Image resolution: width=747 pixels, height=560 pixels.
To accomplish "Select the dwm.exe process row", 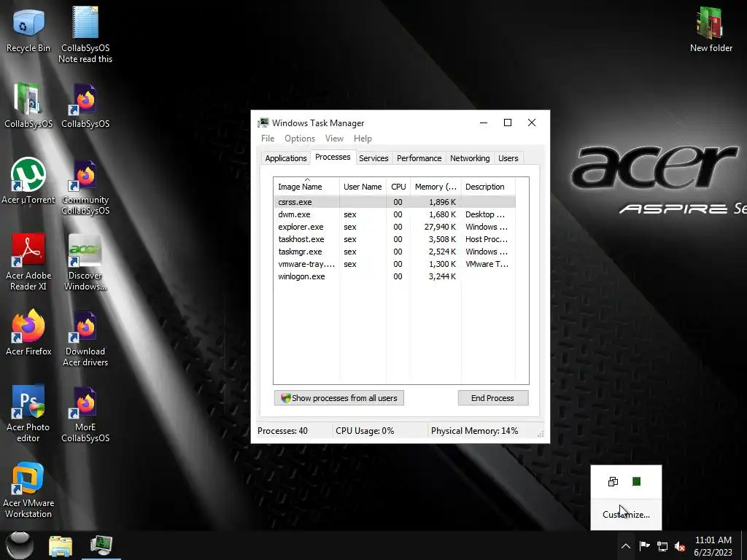I will [x=395, y=214].
